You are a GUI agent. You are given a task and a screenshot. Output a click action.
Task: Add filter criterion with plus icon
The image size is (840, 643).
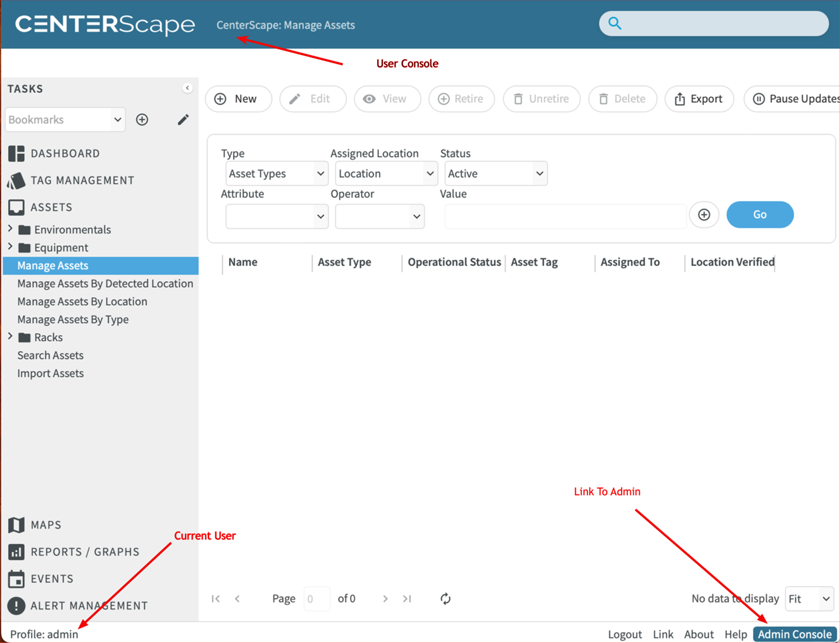pos(704,215)
